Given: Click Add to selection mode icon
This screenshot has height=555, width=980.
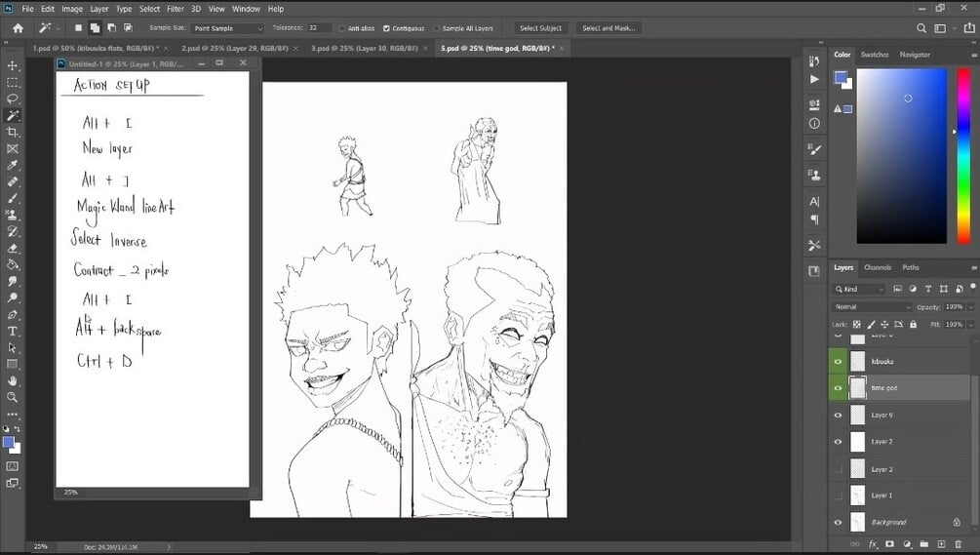Looking at the screenshot, I should point(95,28).
